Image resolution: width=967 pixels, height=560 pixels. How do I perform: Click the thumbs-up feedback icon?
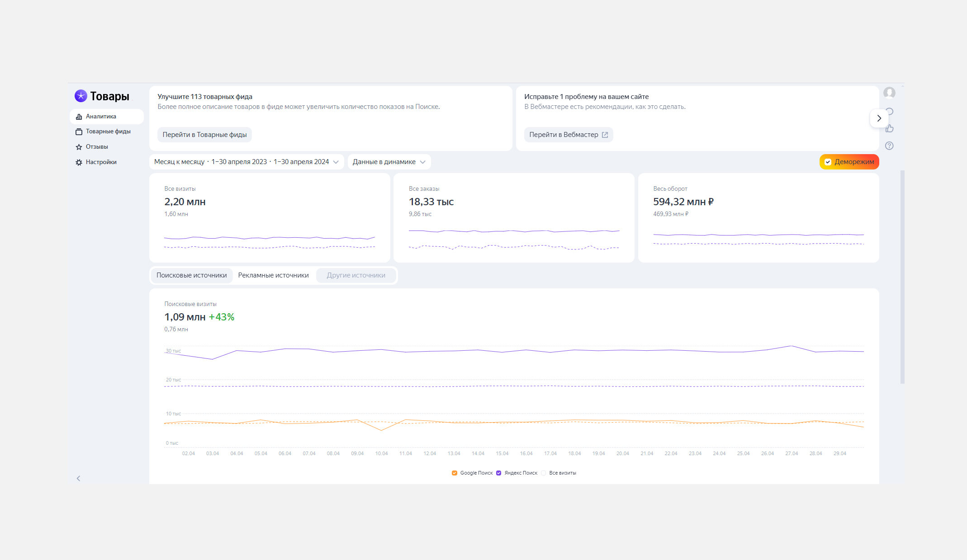click(x=889, y=128)
